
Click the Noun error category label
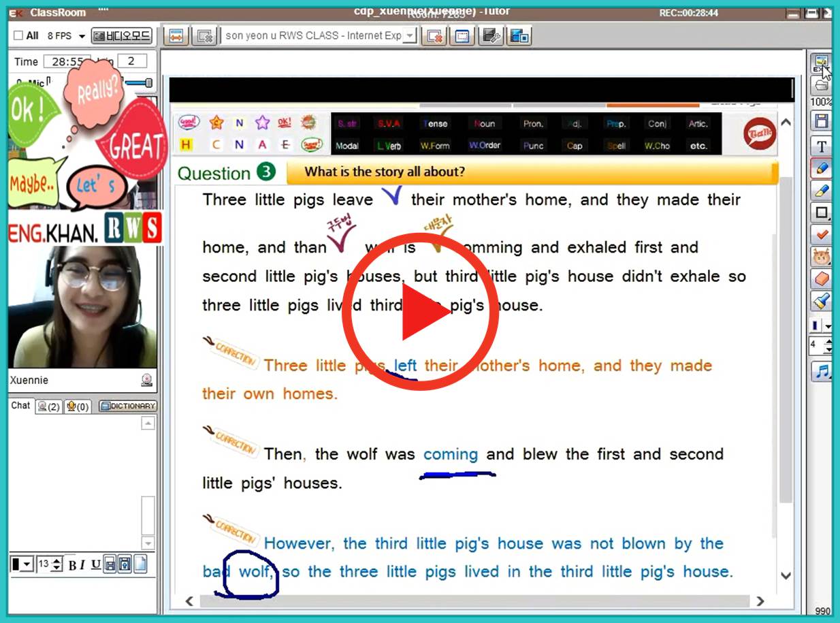click(485, 124)
